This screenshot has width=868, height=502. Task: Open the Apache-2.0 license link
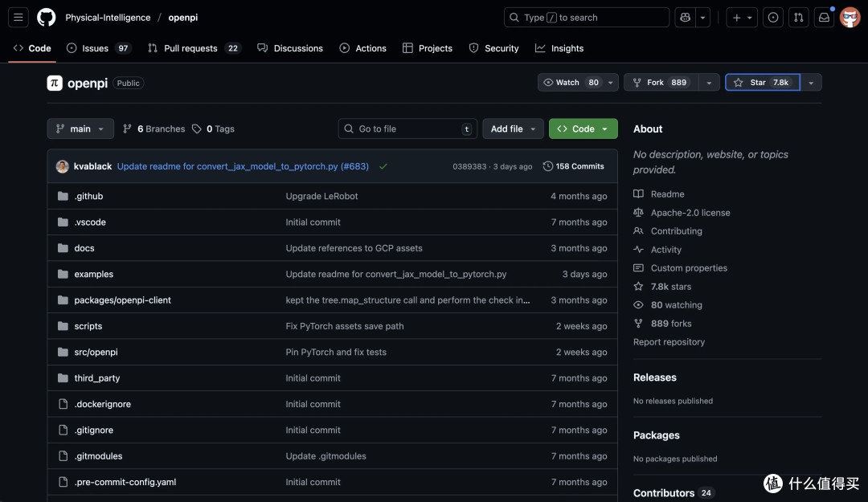tap(690, 213)
